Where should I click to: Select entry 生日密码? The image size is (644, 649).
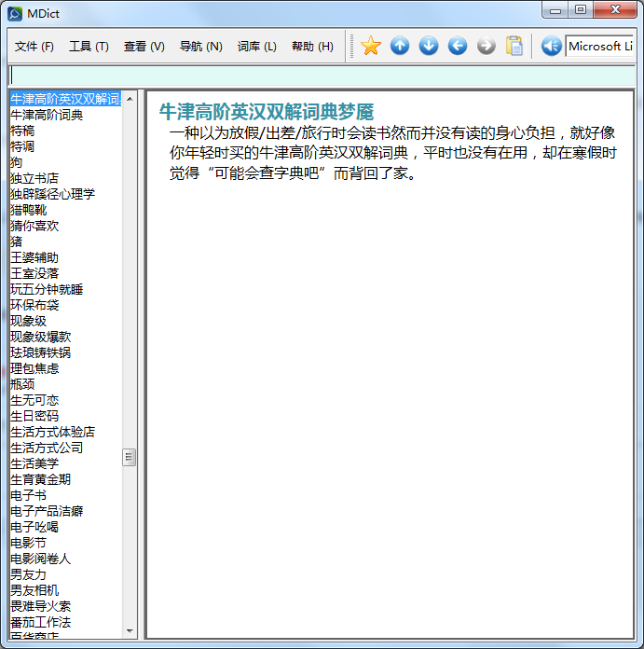point(34,417)
